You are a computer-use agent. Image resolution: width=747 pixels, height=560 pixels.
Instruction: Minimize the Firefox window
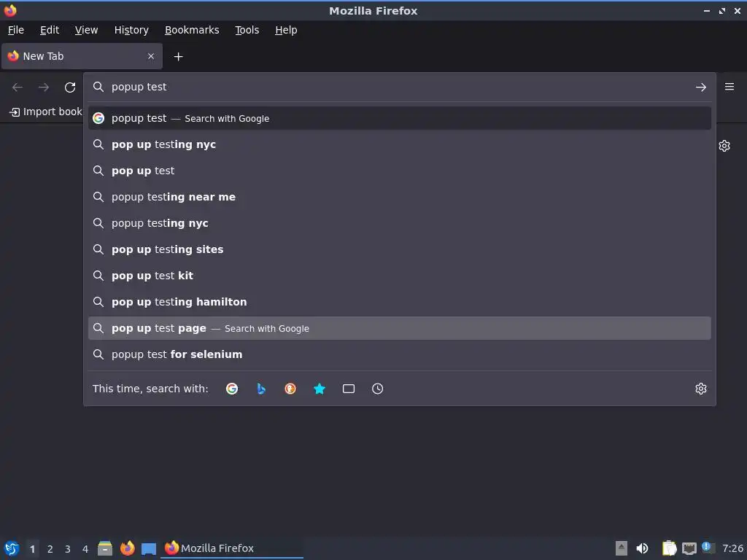pyautogui.click(x=706, y=10)
